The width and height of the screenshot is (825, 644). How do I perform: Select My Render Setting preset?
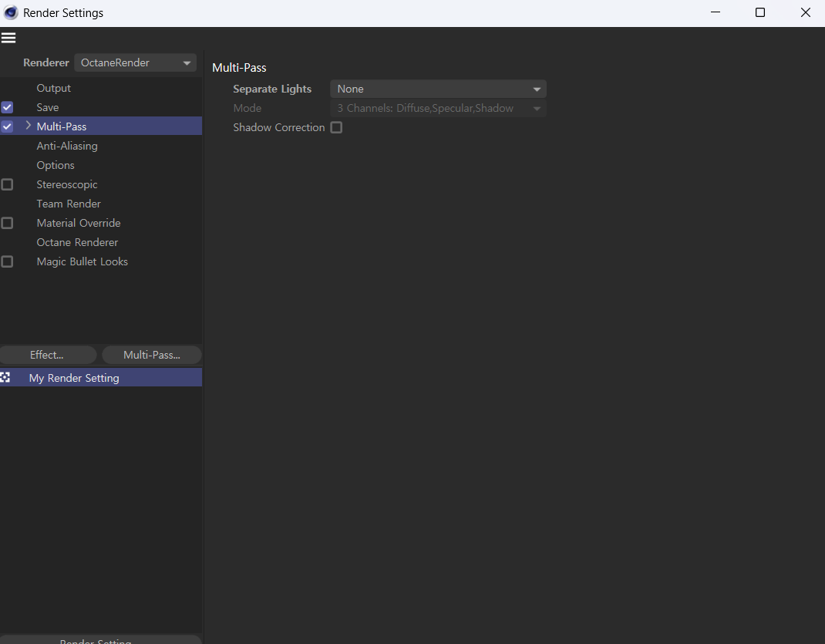[x=101, y=378]
